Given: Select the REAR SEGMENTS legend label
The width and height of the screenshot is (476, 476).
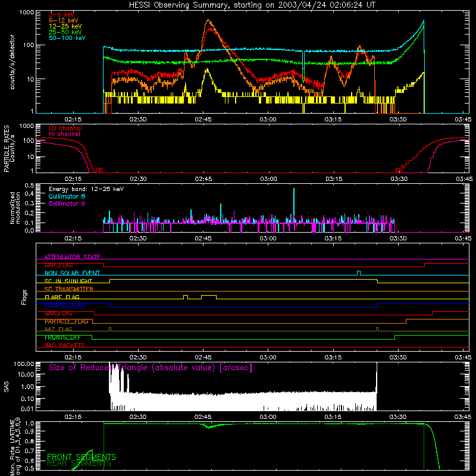Looking at the screenshot, I should [x=79, y=464].
